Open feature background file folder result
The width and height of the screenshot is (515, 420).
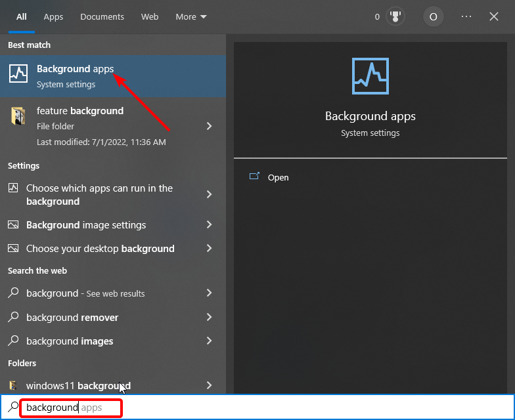[x=113, y=126]
